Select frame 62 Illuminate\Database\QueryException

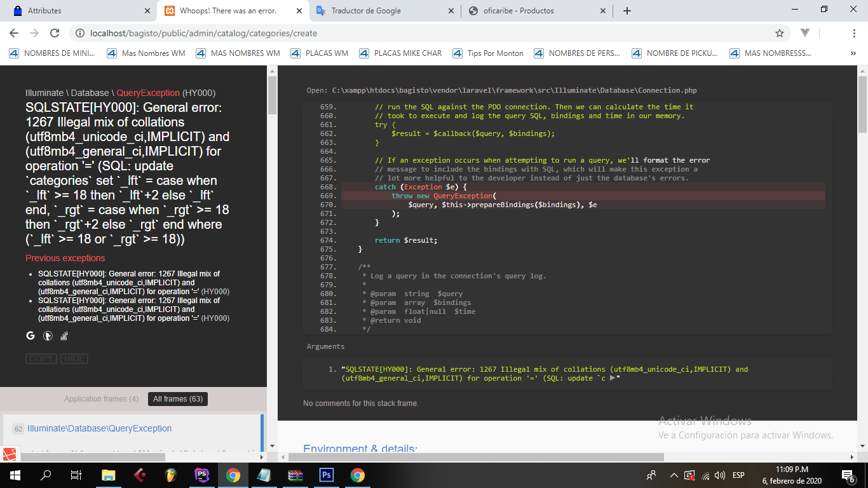(132, 429)
